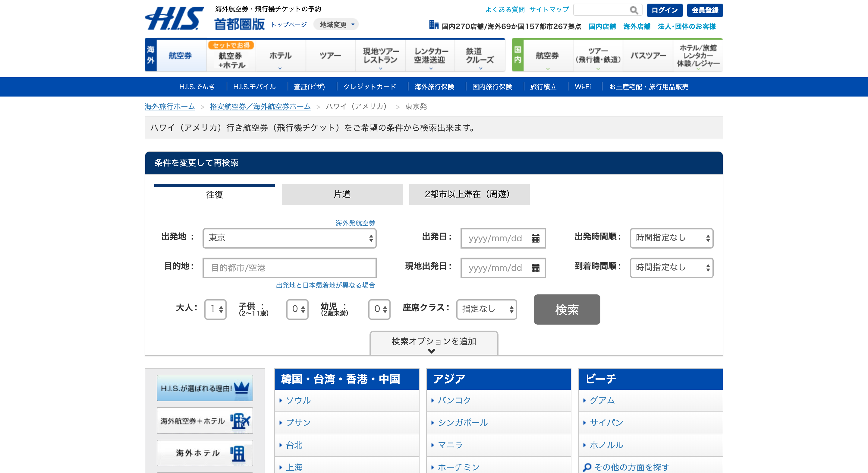Image resolution: width=868 pixels, height=473 pixels.
Task: Open domestic 航空券 nav menu
Action: tap(548, 56)
